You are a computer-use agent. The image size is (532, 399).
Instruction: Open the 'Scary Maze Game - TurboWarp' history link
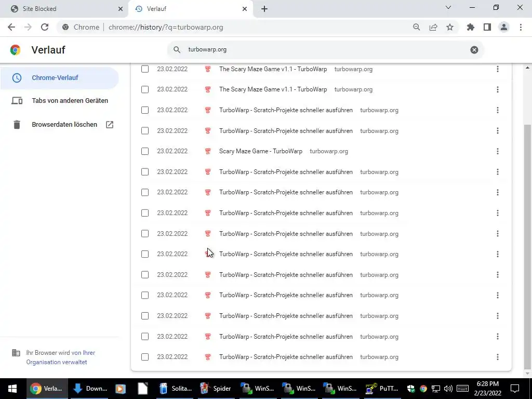pos(261,151)
